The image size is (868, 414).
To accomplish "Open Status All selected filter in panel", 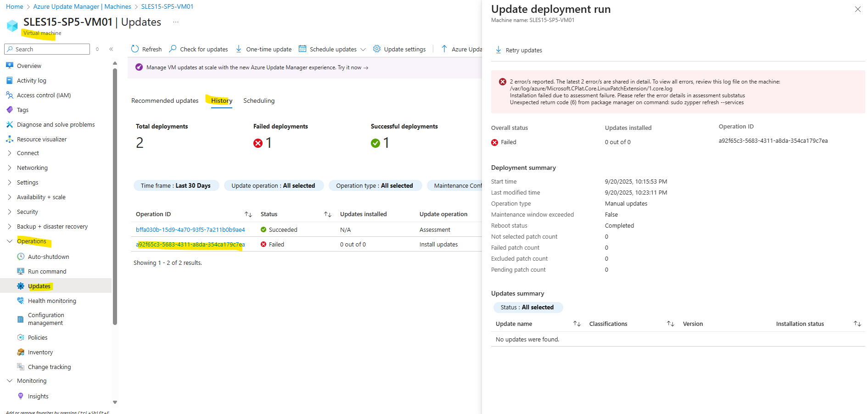I will pos(527,307).
